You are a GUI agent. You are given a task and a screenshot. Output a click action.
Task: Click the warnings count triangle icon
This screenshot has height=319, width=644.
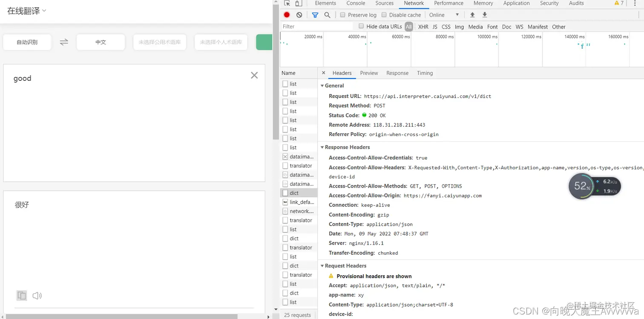coord(617,3)
